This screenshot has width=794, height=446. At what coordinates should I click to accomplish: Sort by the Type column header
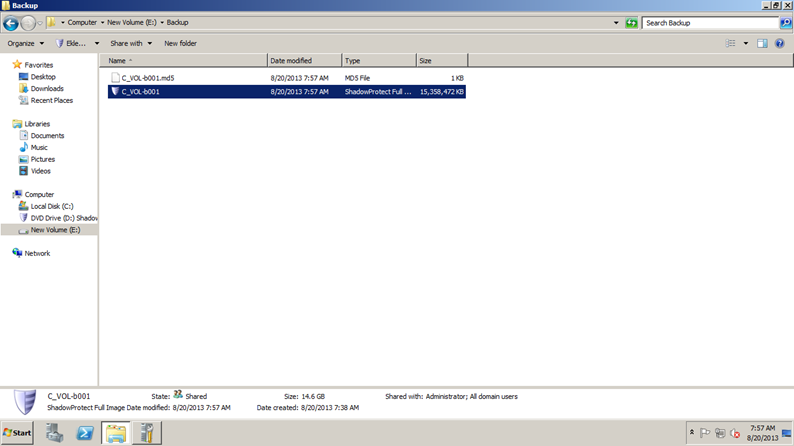379,61
